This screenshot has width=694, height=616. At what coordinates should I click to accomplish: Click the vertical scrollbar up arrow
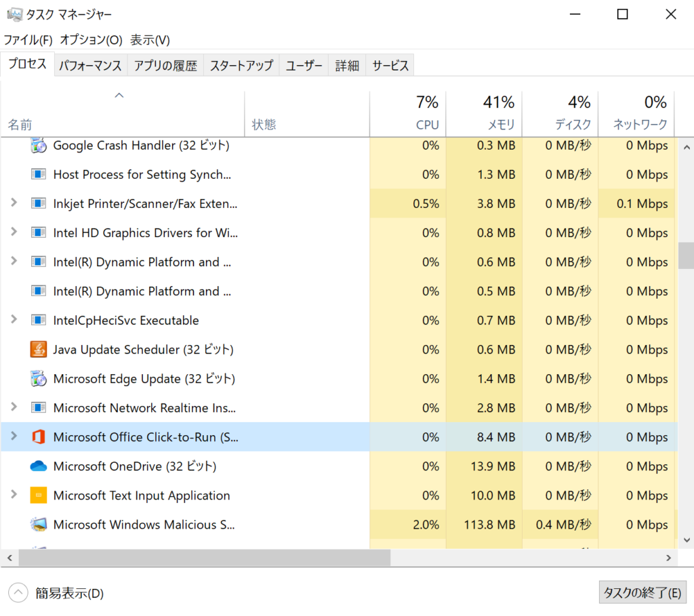687,147
